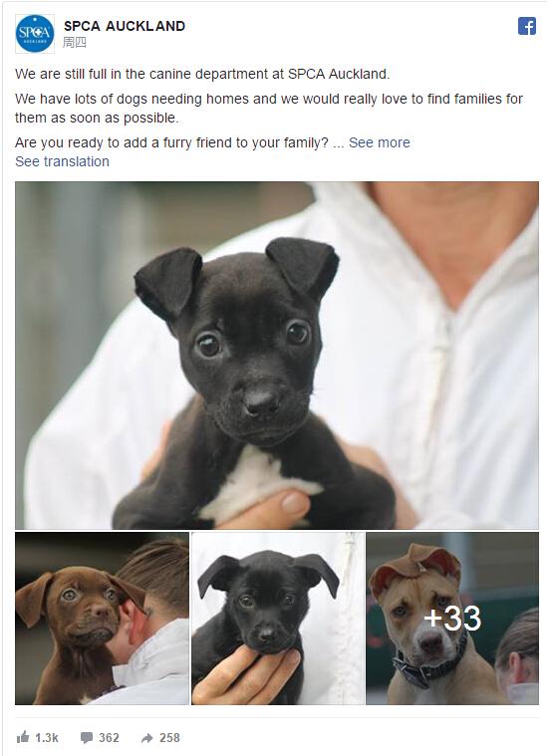
Task: Open +33 more photos thumbnail
Action: 452,619
